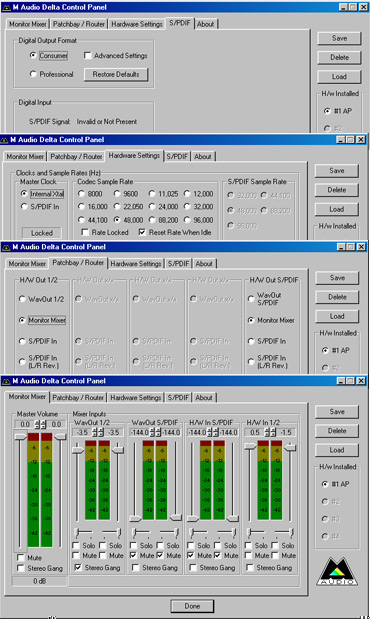This screenshot has width=370, height=619.
Task: Toggle the Reset Rate When Idle checkbox
Action: (x=142, y=232)
